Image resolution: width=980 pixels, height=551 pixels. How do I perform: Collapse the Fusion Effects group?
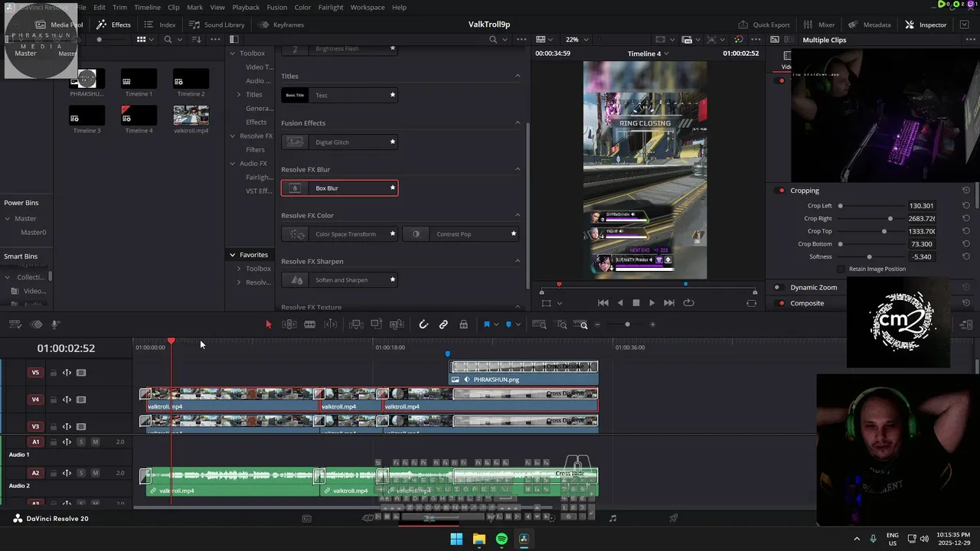(x=518, y=122)
